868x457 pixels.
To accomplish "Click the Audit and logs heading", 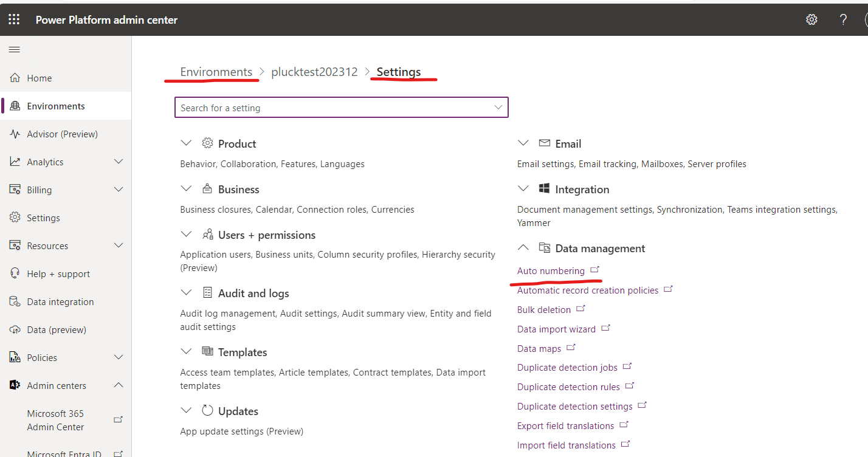I will click(253, 293).
